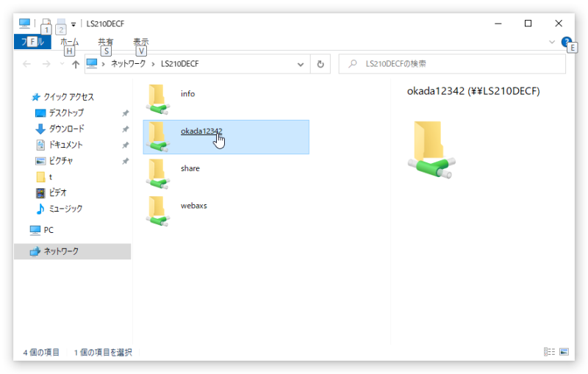Open ピクチャ in the sidebar
This screenshot has height=374, width=588.
pos(61,161)
